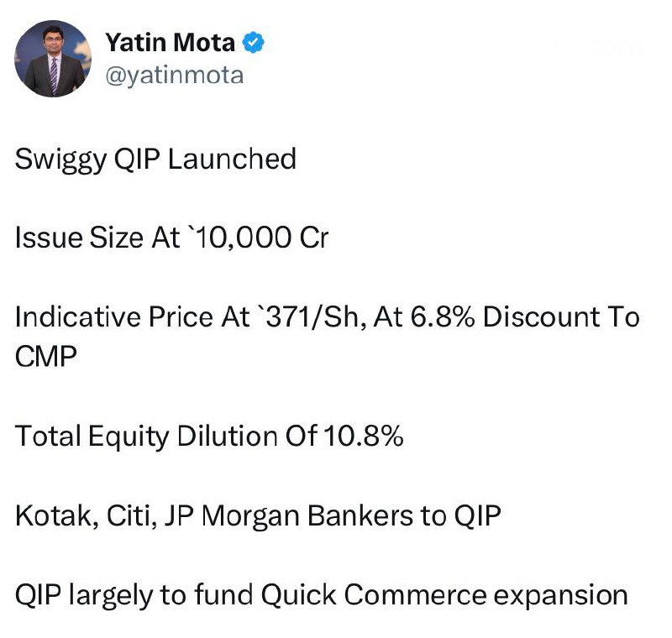Open Yatin Mota's profile picture
The height and width of the screenshot is (638, 672).
(x=54, y=59)
